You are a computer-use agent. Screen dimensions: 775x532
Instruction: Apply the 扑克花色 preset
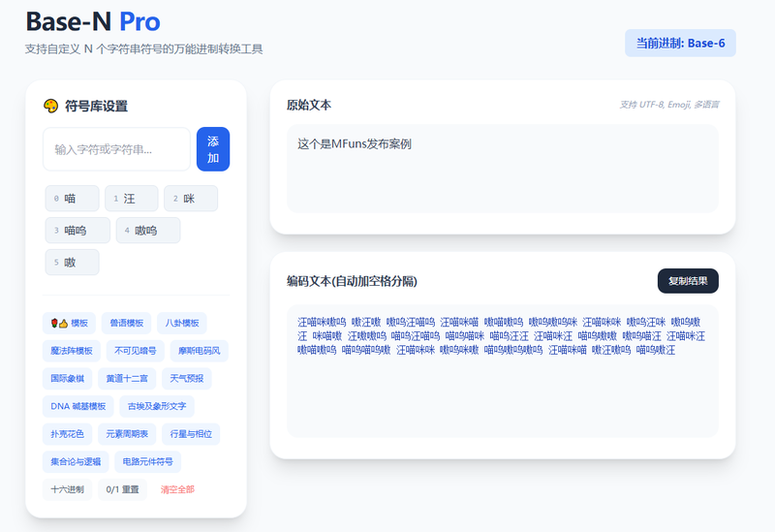[x=68, y=434]
